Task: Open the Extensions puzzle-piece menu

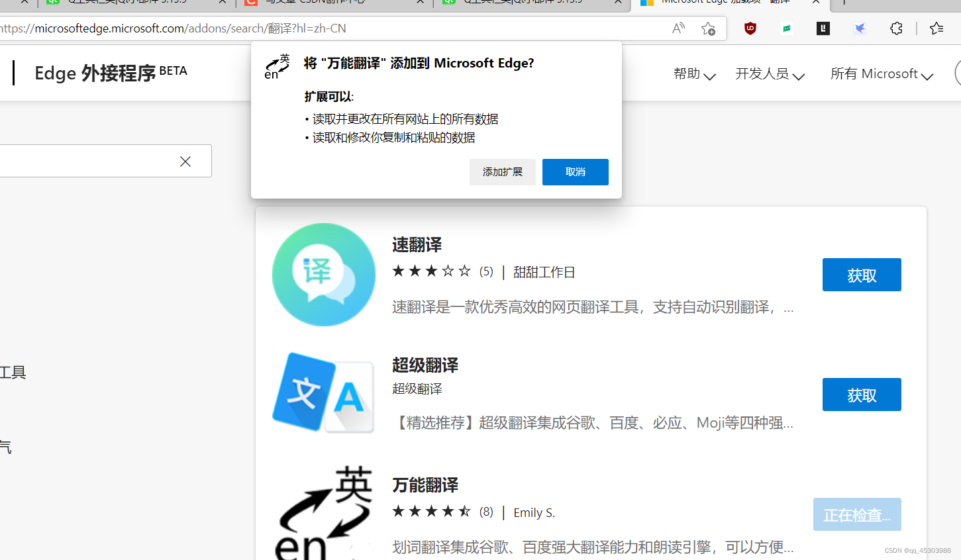Action: point(896,28)
